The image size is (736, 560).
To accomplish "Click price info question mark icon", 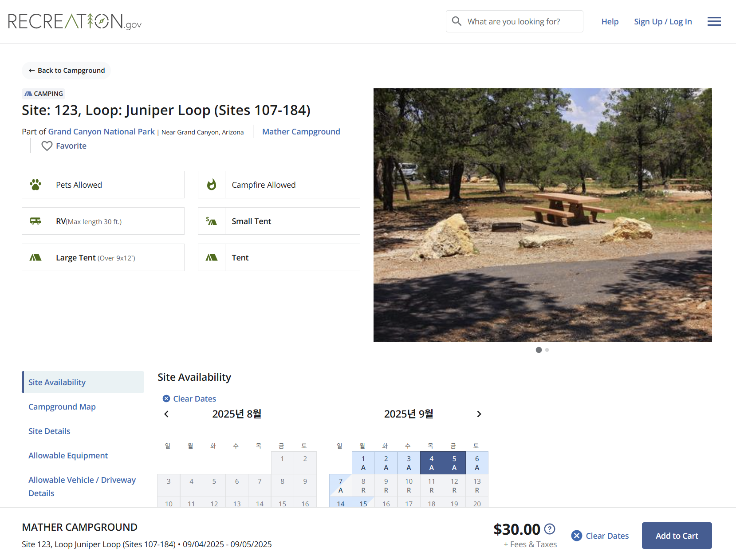I will tap(550, 529).
